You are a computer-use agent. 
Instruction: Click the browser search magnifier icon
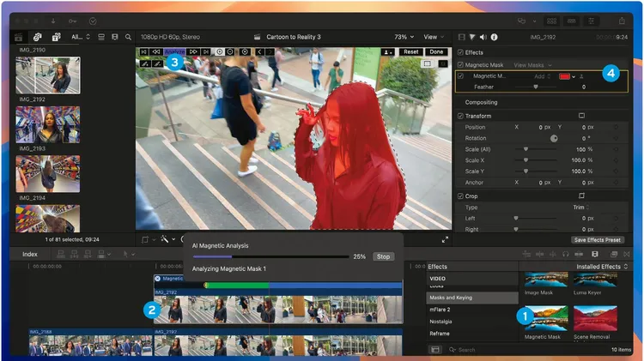pos(129,37)
